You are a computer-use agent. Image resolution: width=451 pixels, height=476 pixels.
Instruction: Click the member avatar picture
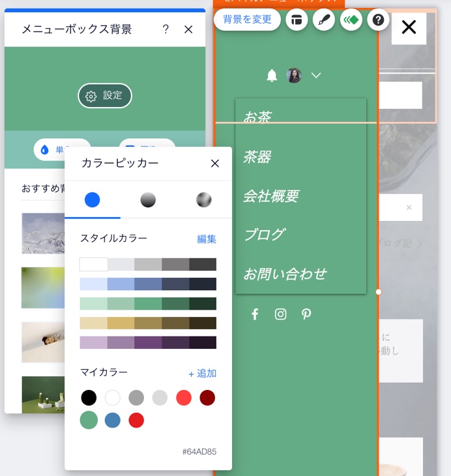(x=294, y=75)
